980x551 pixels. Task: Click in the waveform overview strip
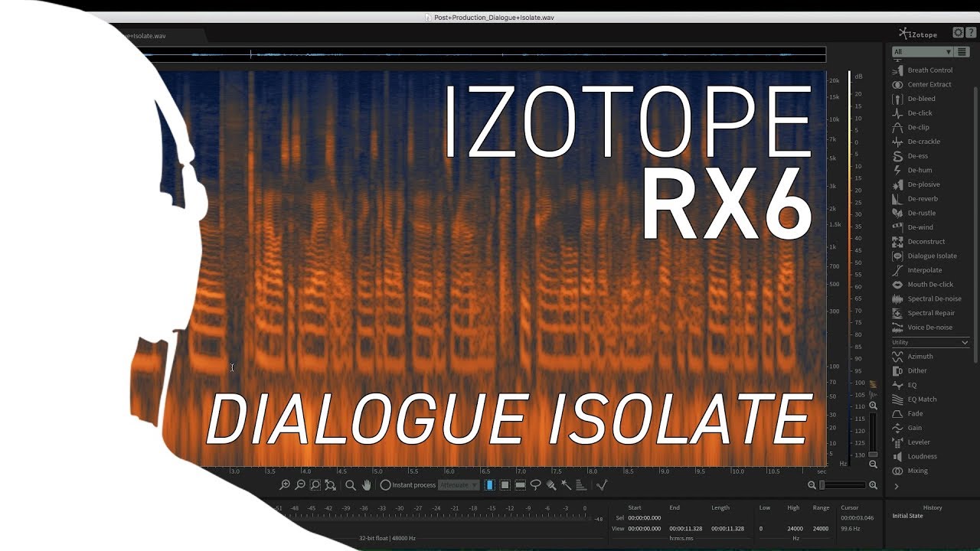click(490, 54)
